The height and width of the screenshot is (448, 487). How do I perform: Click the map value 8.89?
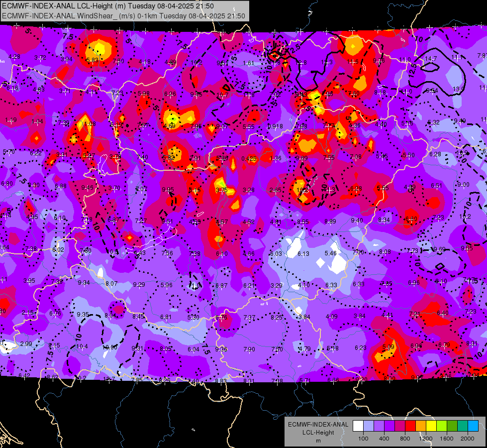point(330,221)
